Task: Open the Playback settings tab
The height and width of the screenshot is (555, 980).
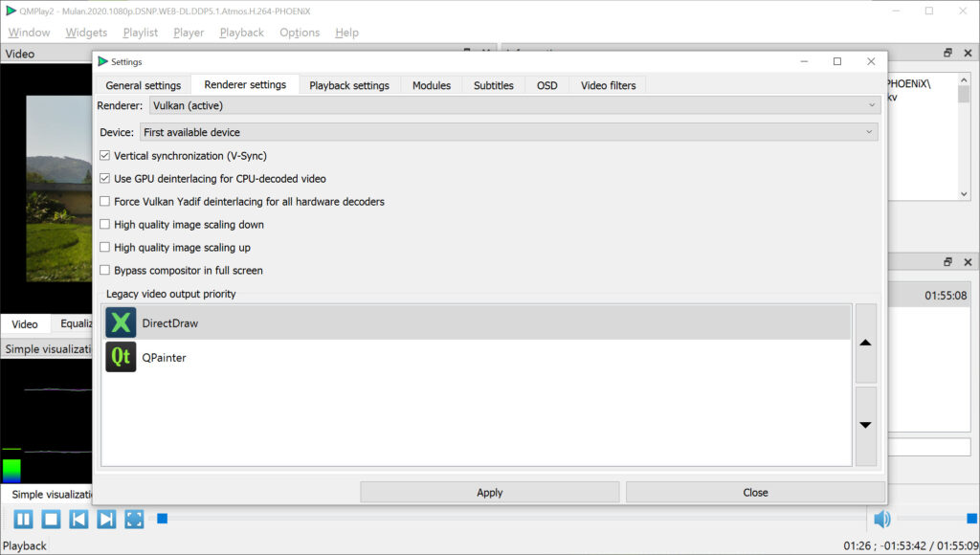Action: (349, 85)
